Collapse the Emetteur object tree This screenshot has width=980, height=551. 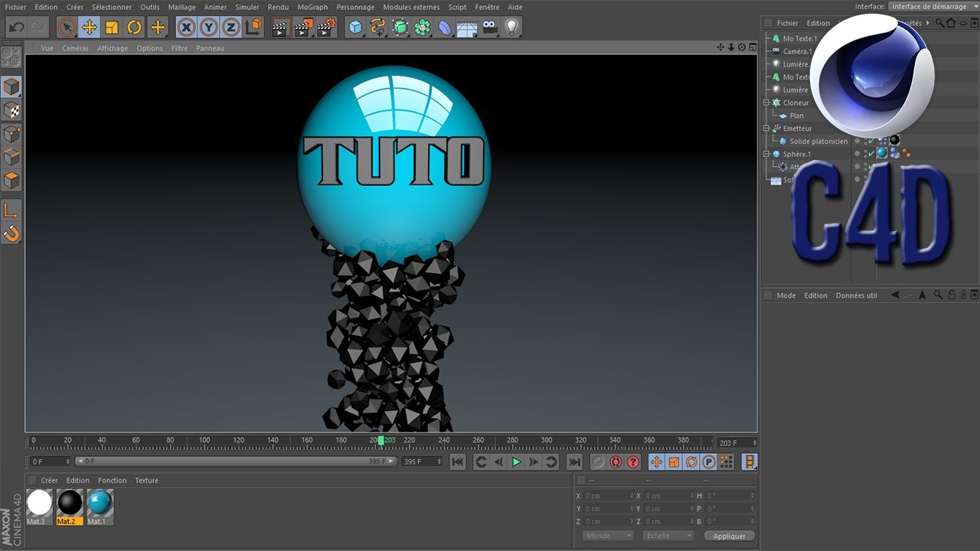(766, 129)
